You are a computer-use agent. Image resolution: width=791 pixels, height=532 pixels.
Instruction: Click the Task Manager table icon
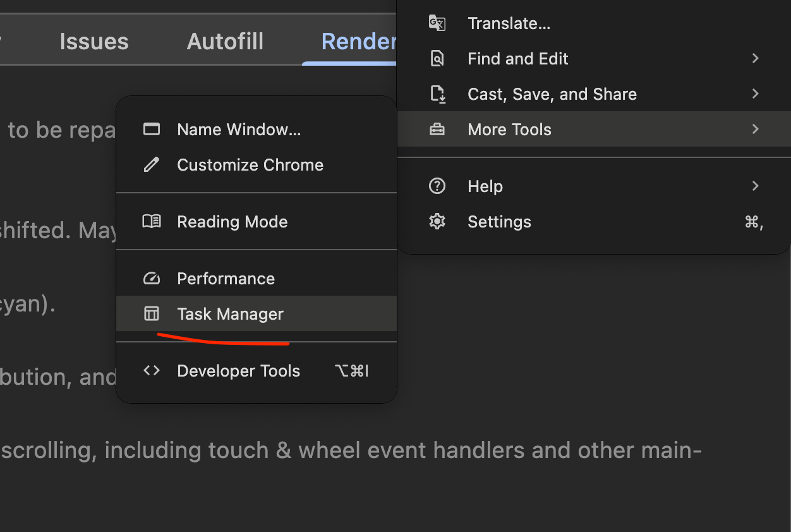click(152, 314)
